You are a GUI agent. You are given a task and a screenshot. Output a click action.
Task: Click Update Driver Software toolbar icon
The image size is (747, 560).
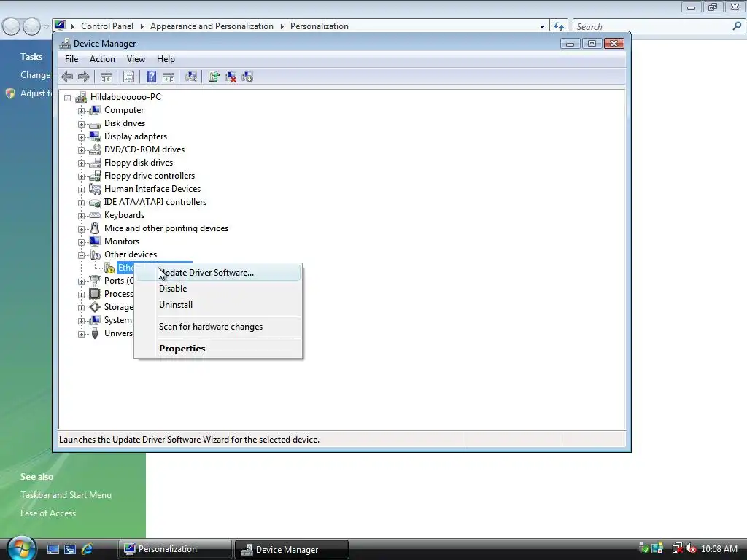[214, 77]
